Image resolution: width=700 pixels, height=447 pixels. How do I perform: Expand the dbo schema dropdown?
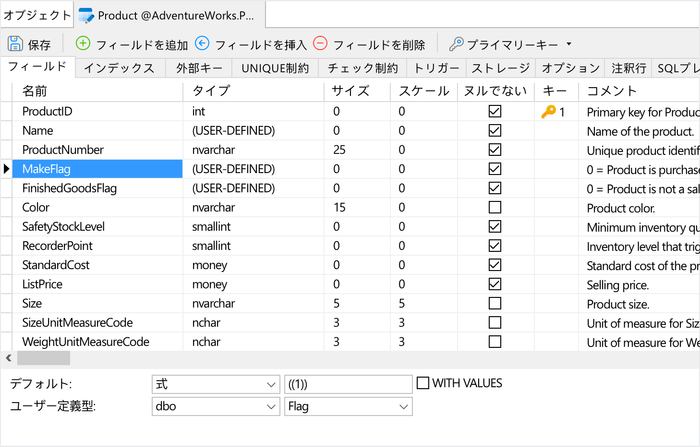tap(272, 406)
